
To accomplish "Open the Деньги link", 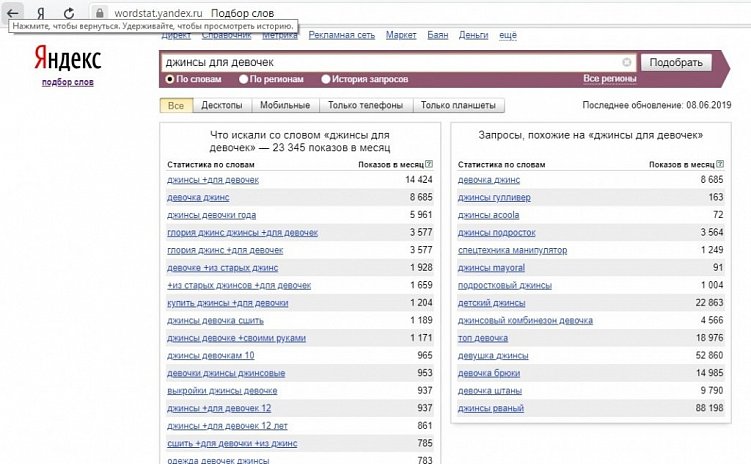I will click(x=473, y=35).
